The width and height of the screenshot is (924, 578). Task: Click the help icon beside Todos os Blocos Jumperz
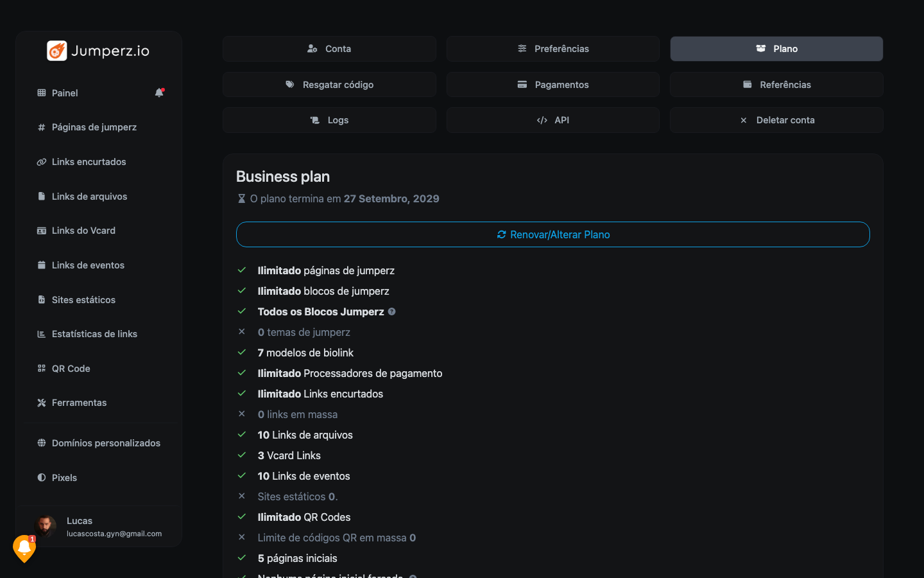[392, 311]
